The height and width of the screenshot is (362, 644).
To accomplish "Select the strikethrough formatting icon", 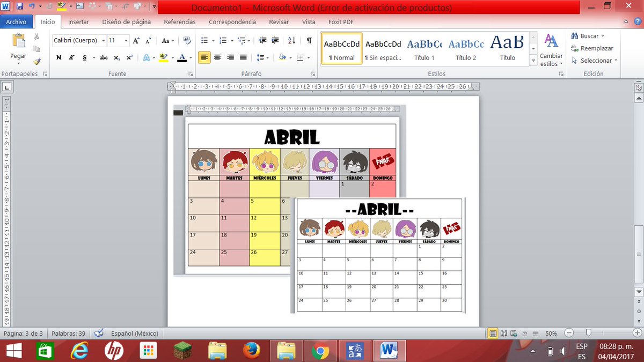I will [103, 57].
